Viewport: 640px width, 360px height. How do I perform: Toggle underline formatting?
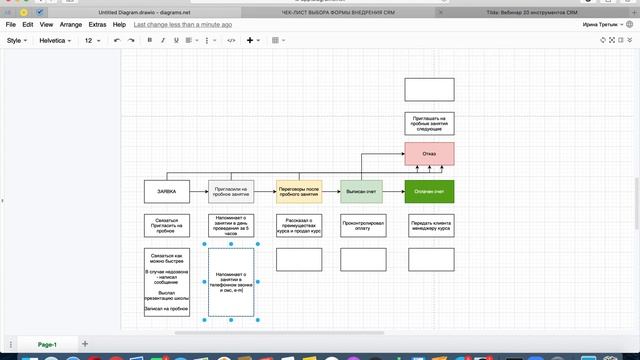click(x=176, y=40)
